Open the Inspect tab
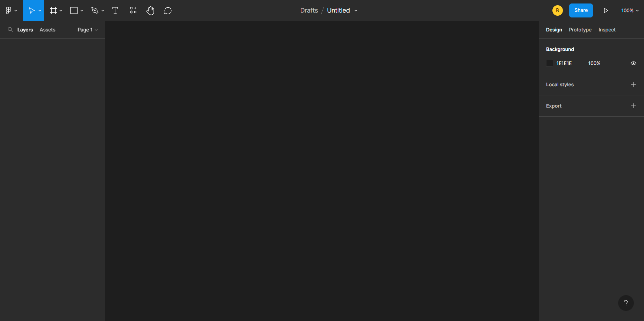 tap(607, 30)
